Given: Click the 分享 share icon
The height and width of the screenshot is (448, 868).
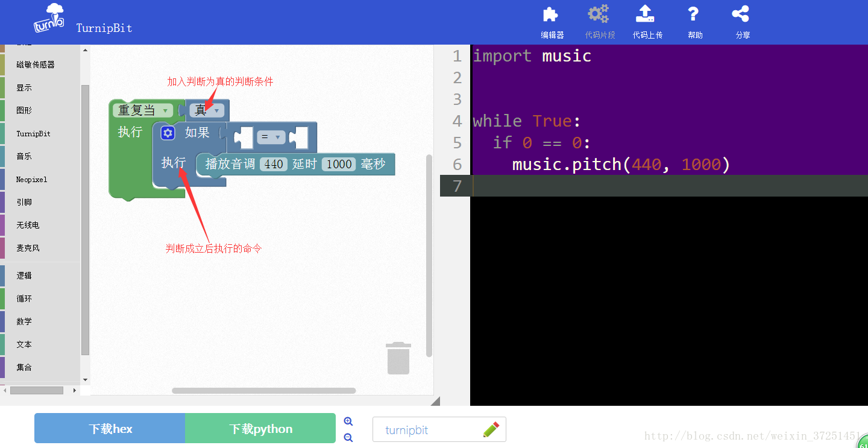Looking at the screenshot, I should click(740, 14).
